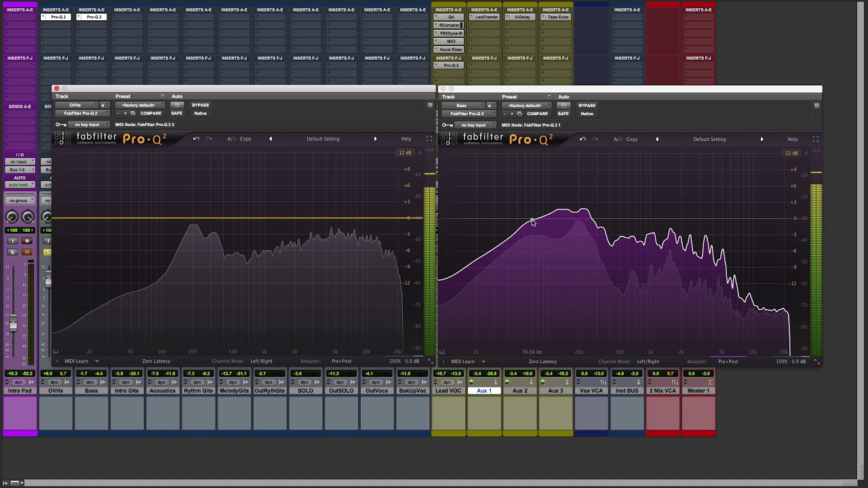868x488 pixels.
Task: Click plus preset icon in left plugin header
Action: [x=125, y=113]
